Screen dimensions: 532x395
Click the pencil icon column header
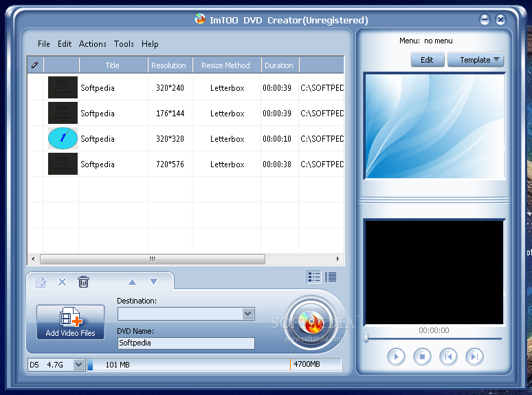click(35, 65)
